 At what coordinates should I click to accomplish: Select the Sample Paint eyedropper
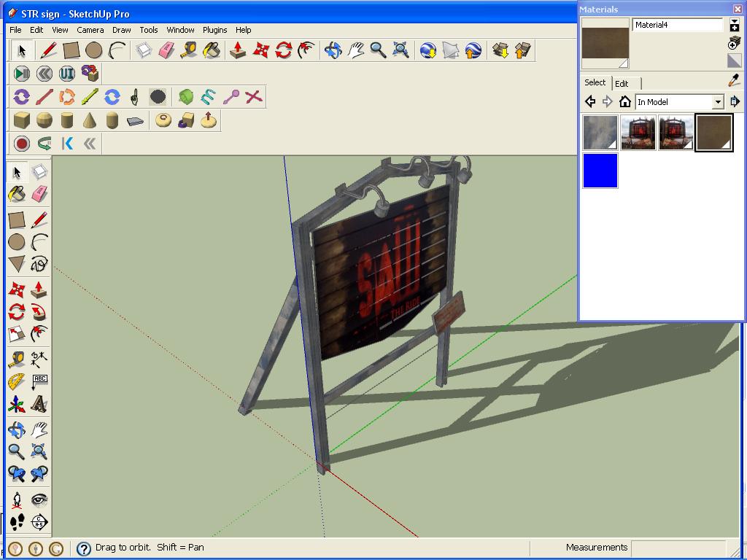point(734,80)
